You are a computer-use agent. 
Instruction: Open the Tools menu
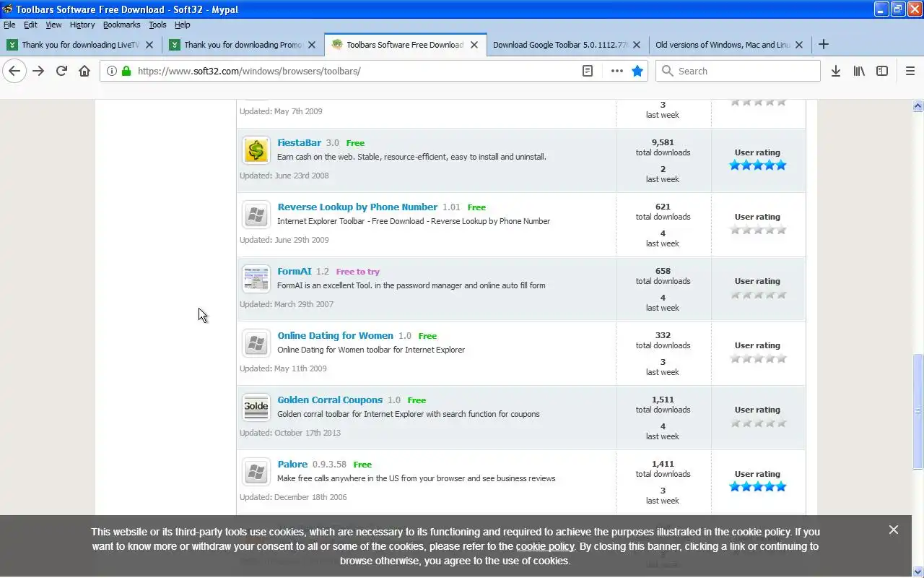tap(157, 25)
